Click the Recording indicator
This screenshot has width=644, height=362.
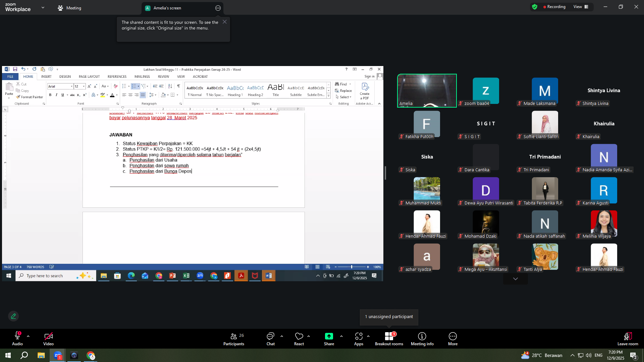554,7
